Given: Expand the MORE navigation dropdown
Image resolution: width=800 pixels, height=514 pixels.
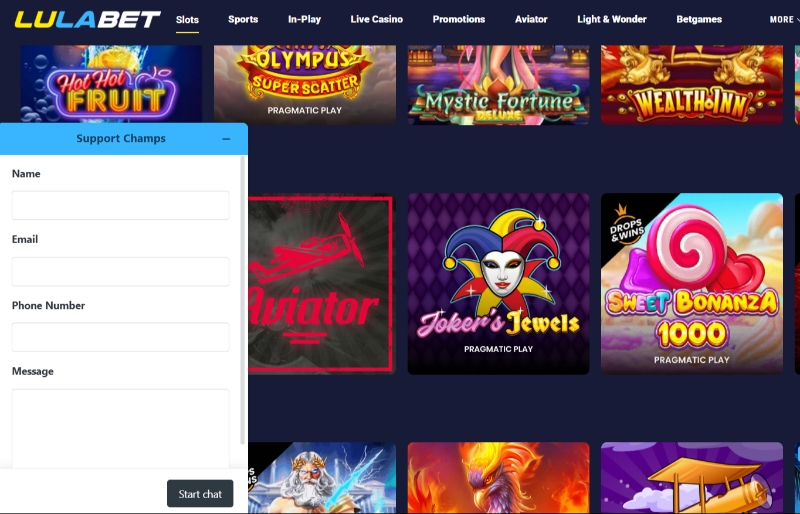Looking at the screenshot, I should tap(783, 19).
